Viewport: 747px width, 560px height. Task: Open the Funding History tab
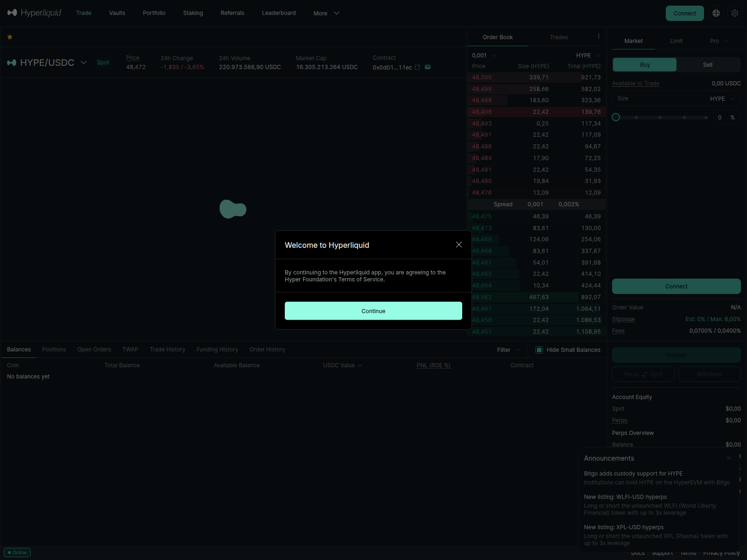pos(217,350)
